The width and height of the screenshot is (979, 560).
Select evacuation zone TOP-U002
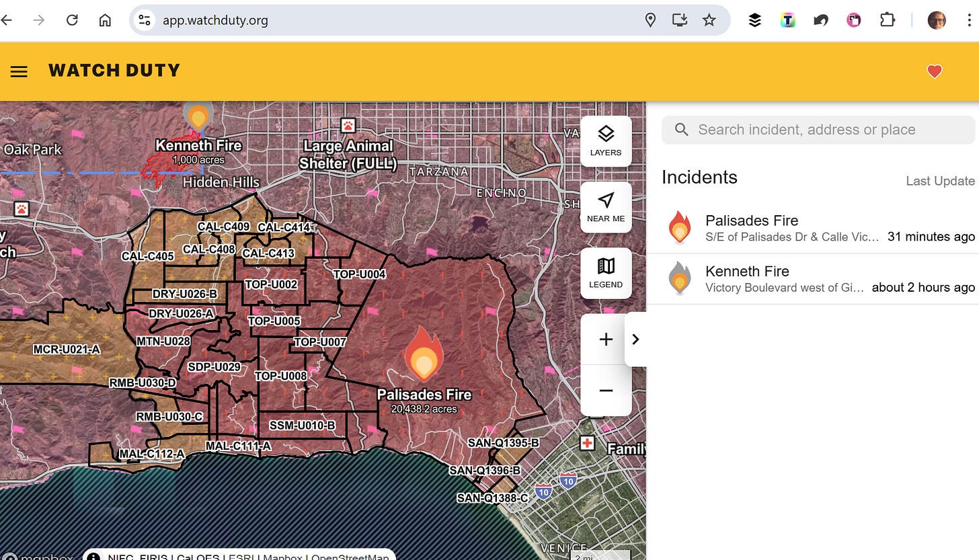coord(271,284)
